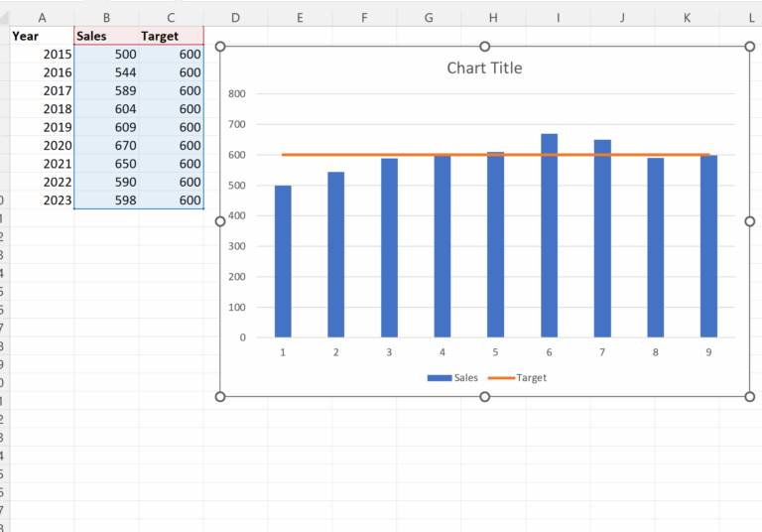
Task: Select column E header
Action: pos(300,18)
